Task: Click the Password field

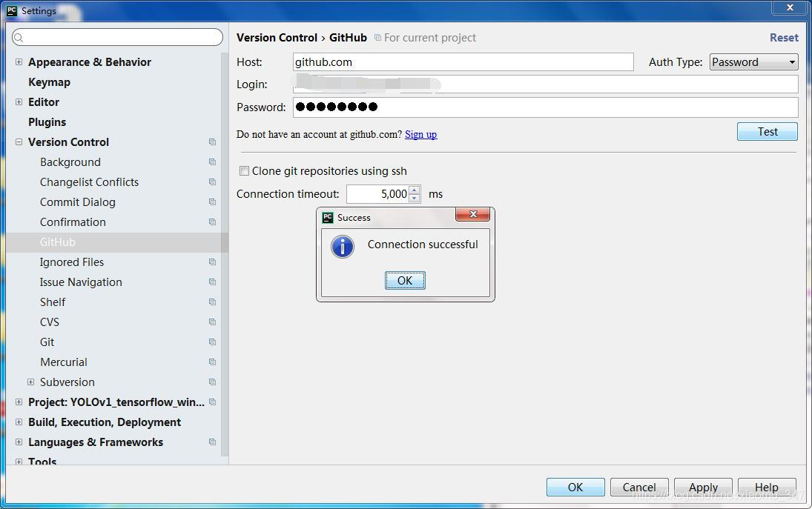Action: (545, 107)
